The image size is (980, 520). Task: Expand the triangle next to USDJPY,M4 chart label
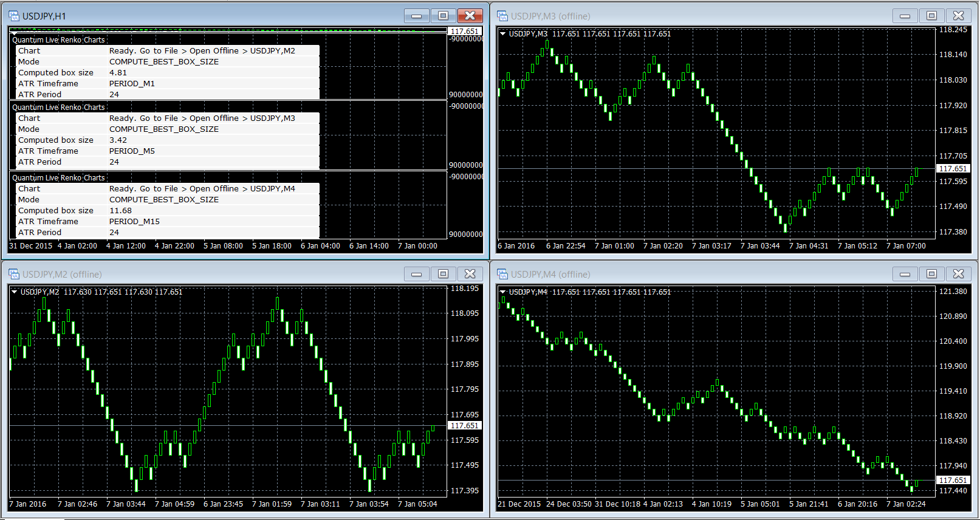503,292
